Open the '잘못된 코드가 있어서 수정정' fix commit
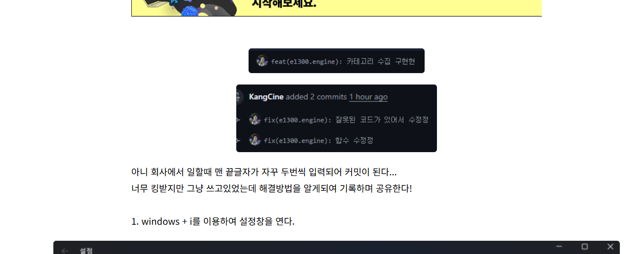The height and width of the screenshot is (254, 644). 346,120
